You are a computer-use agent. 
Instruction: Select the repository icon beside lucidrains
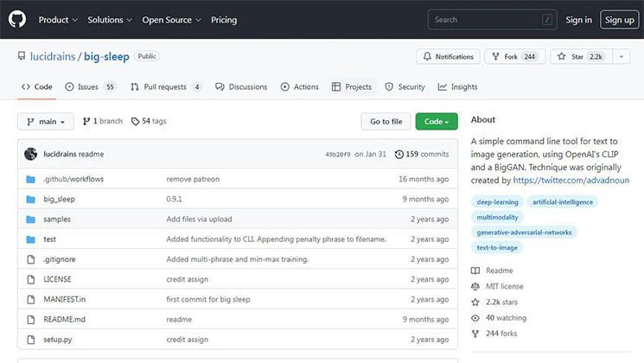tap(22, 56)
